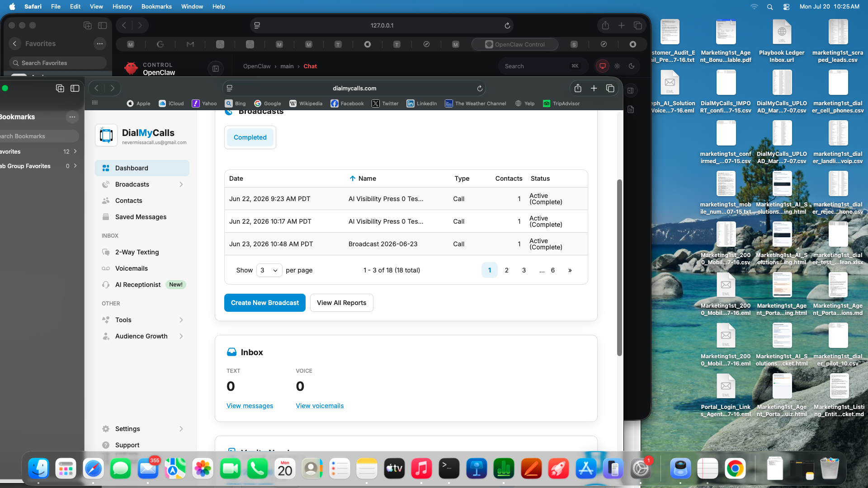Click the Contacts sidebar icon
This screenshot has height=488, width=868.
point(106,201)
